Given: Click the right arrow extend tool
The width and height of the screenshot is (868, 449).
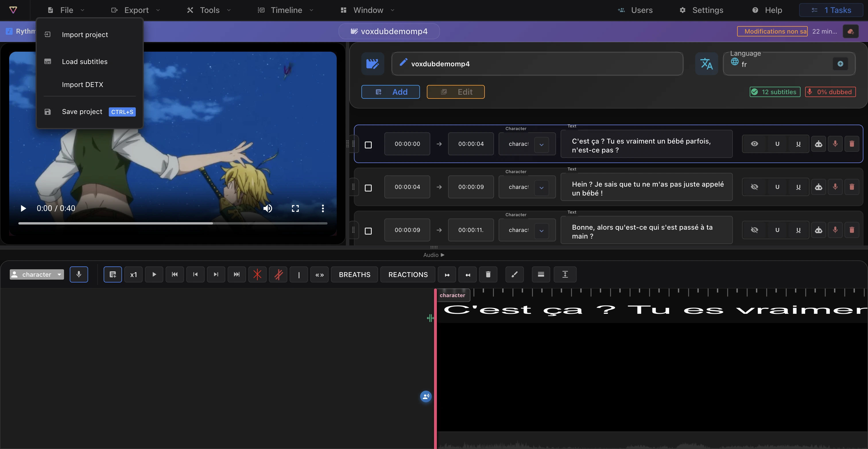Looking at the screenshot, I should [447, 274].
